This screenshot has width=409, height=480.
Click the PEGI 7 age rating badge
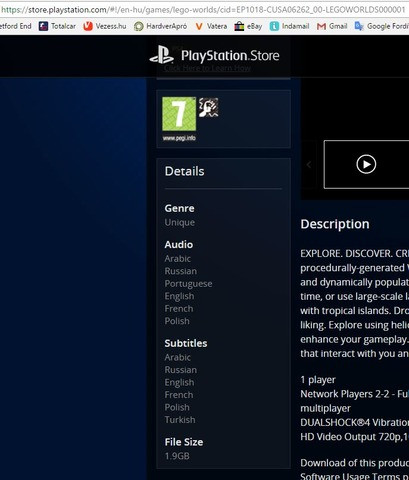tap(179, 114)
